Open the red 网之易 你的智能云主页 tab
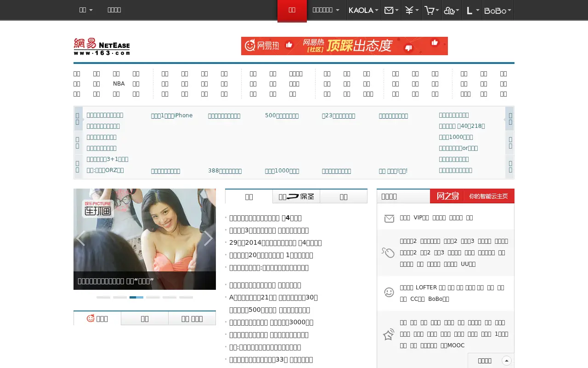Image resolution: width=588 pixels, height=368 pixels. point(472,196)
